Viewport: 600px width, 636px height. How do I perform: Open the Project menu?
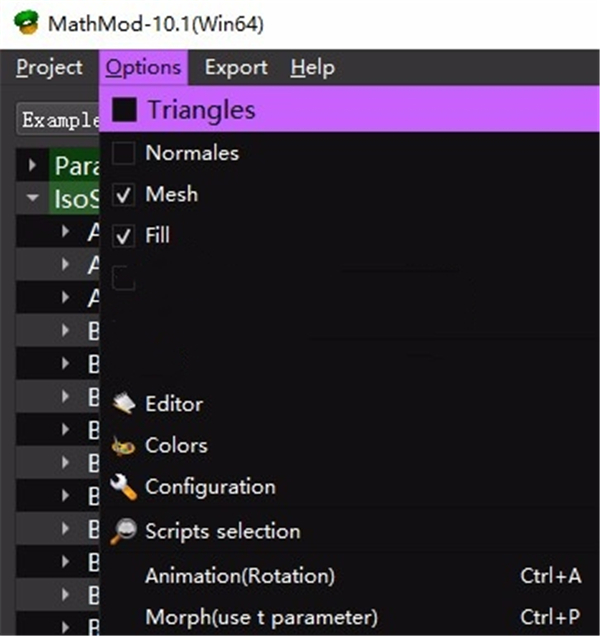49,68
